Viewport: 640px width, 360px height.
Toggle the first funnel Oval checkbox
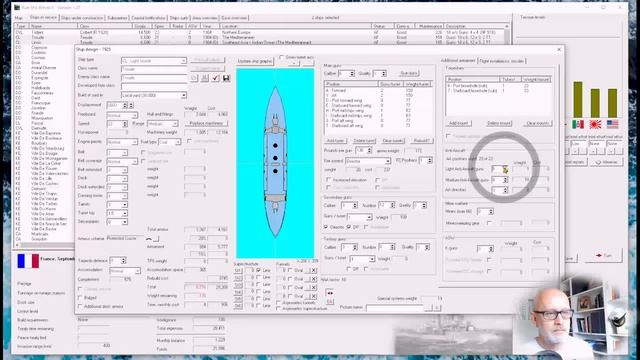tap(290, 270)
